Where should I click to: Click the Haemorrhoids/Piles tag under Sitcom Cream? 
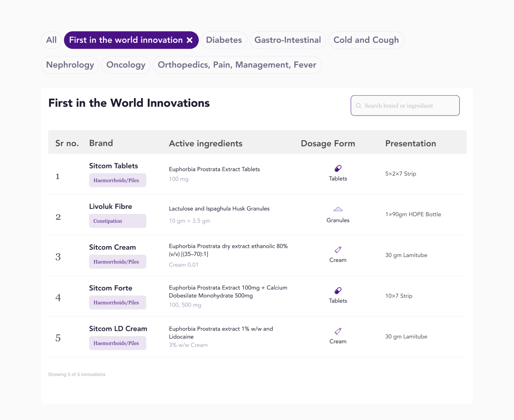pyautogui.click(x=118, y=262)
